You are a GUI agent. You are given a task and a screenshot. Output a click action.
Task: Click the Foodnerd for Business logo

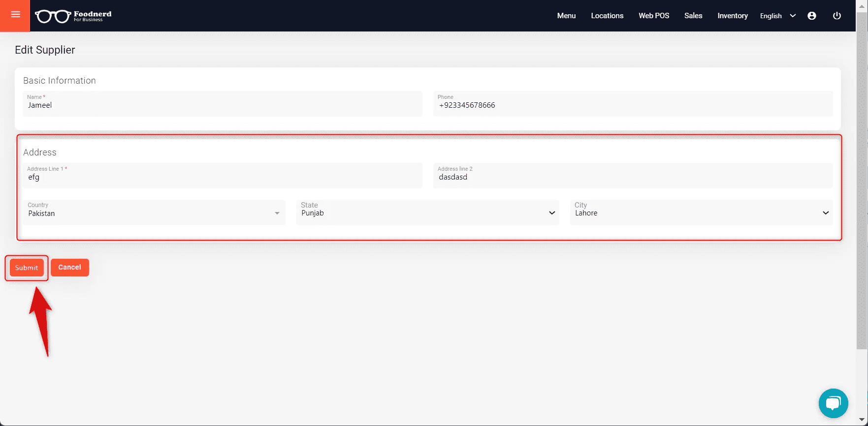click(73, 16)
